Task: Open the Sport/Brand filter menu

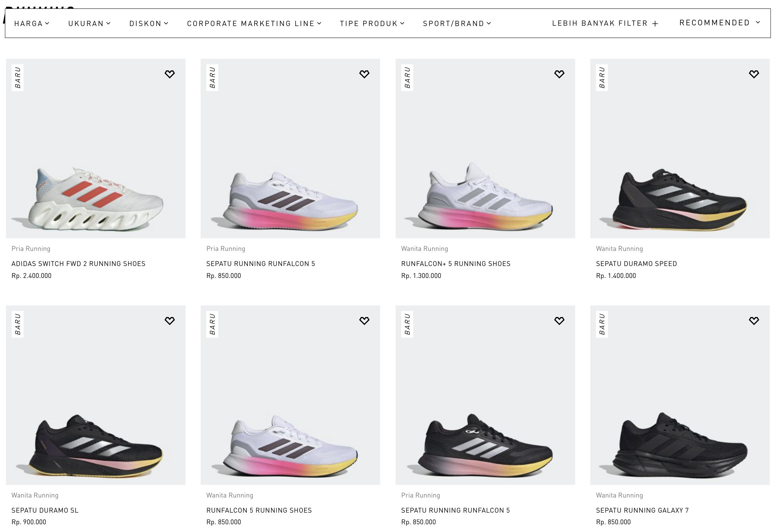Action: (457, 24)
